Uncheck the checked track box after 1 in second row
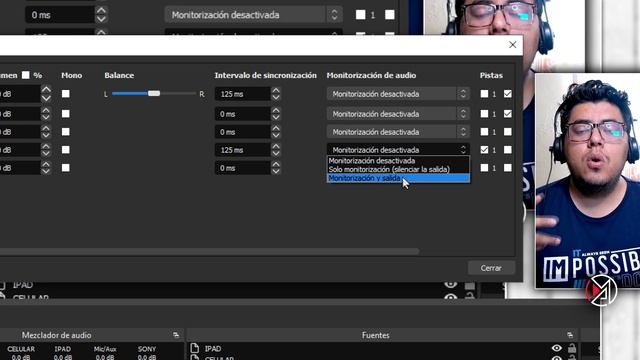640x360 pixels. pyautogui.click(x=508, y=113)
